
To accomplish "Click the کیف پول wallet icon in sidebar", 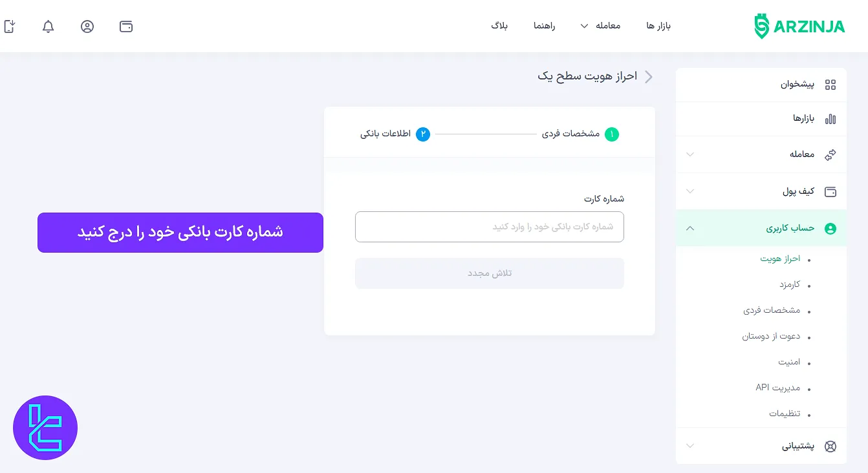I will point(831,191).
